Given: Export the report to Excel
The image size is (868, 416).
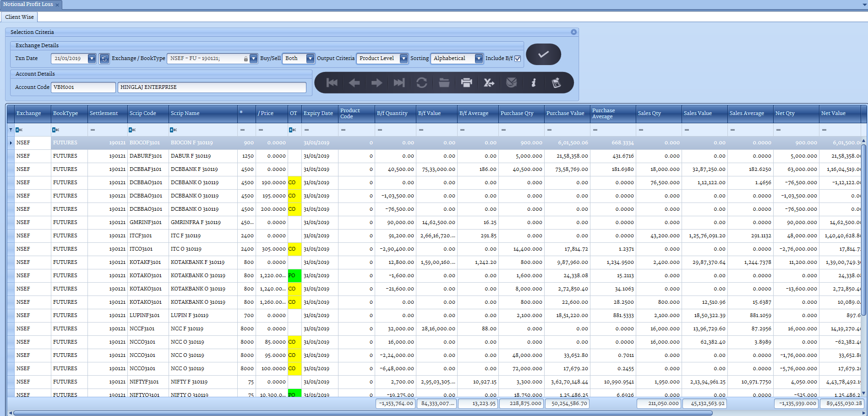Looking at the screenshot, I should pyautogui.click(x=489, y=83).
